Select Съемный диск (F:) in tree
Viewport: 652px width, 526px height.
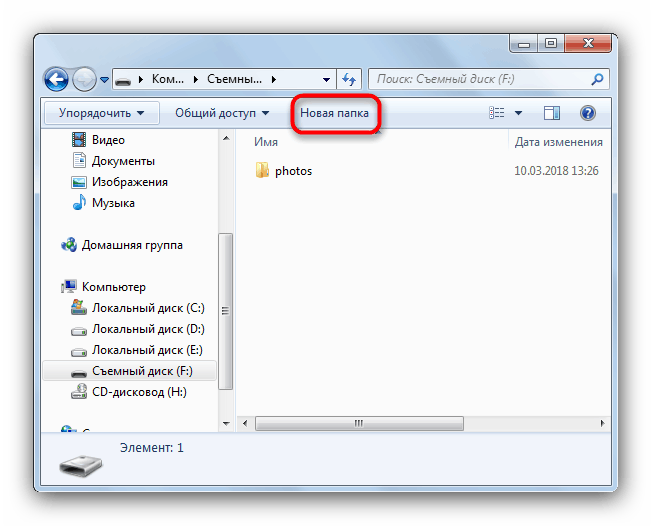coord(130,371)
